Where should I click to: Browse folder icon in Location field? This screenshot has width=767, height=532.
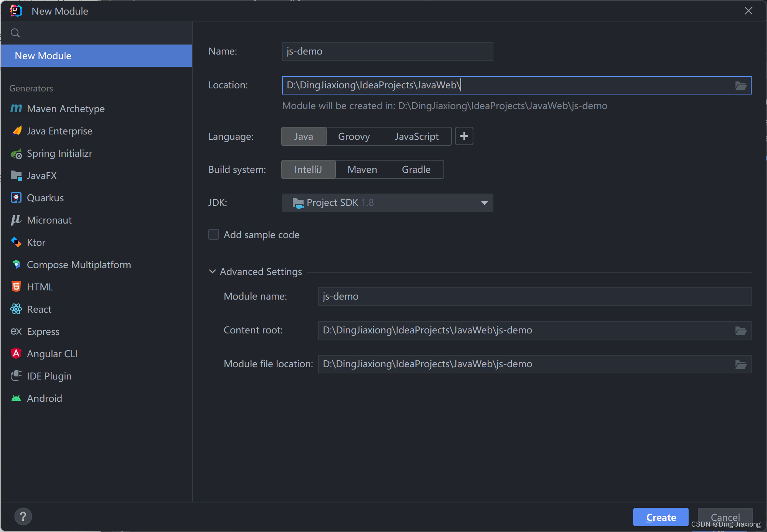[740, 85]
